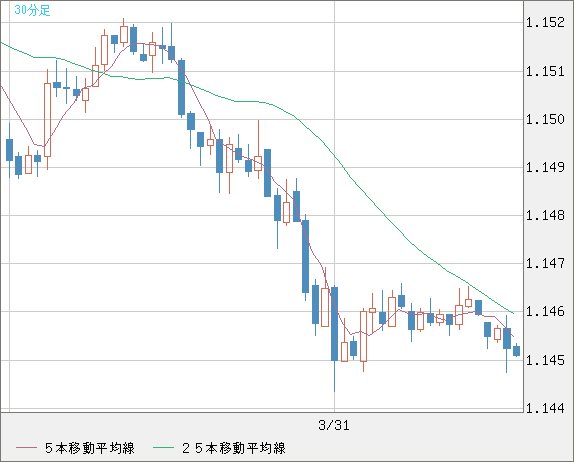Click the 5本移動平均線 legend label
574x462 pixels.
click(90, 448)
